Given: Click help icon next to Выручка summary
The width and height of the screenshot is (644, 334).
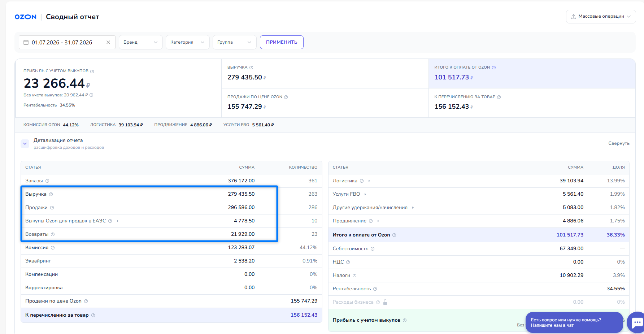Looking at the screenshot, I should pos(251,68).
